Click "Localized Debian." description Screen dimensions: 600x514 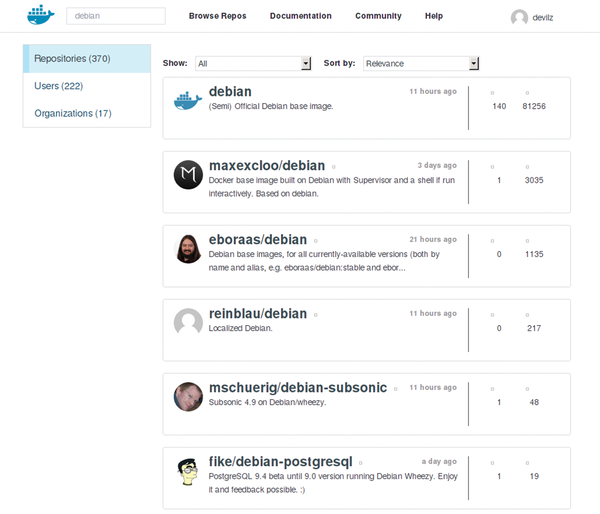240,328
